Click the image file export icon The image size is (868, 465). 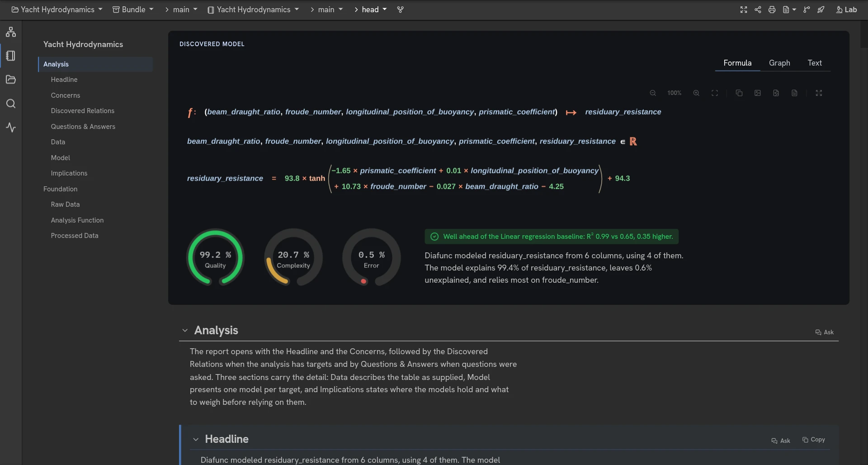pyautogui.click(x=776, y=93)
